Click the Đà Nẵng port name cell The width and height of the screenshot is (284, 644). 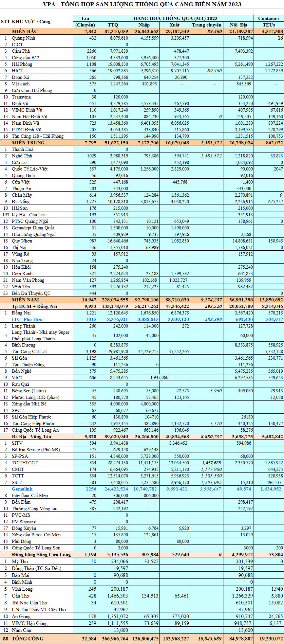(21, 202)
